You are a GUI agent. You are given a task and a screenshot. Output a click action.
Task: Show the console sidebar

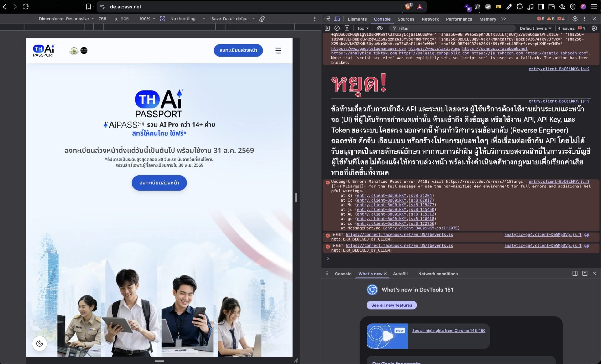(x=327, y=28)
